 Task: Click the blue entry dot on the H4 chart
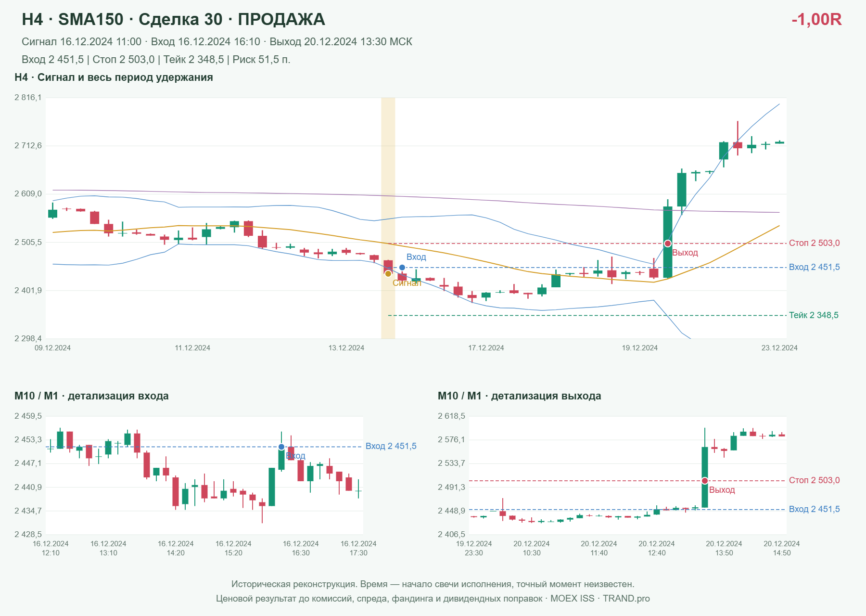coord(402,268)
